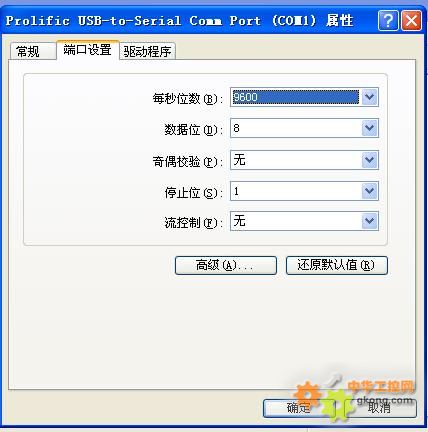The height and width of the screenshot is (432, 428).
Task: Open the 停止位 dropdown arrow
Action: [369, 191]
